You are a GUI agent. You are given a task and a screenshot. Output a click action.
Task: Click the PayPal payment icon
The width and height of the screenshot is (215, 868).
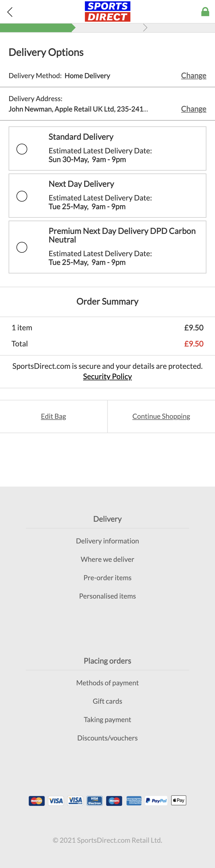tap(156, 800)
